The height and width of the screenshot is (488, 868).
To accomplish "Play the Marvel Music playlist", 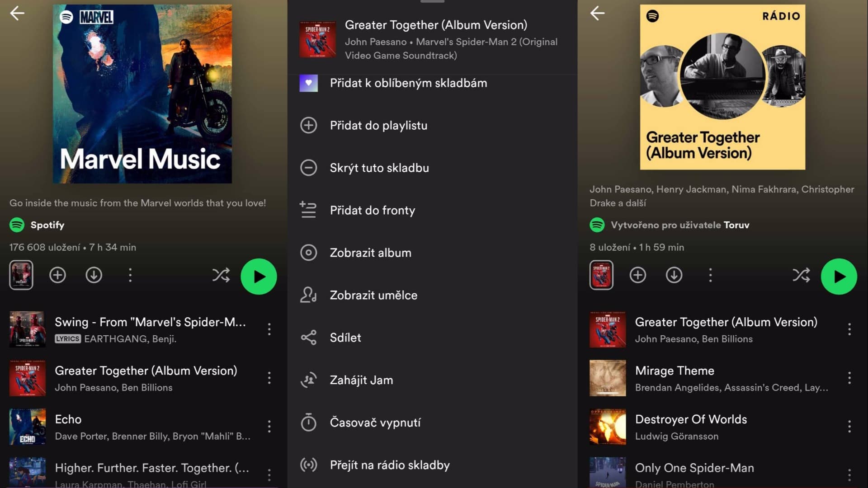I will pos(259,277).
